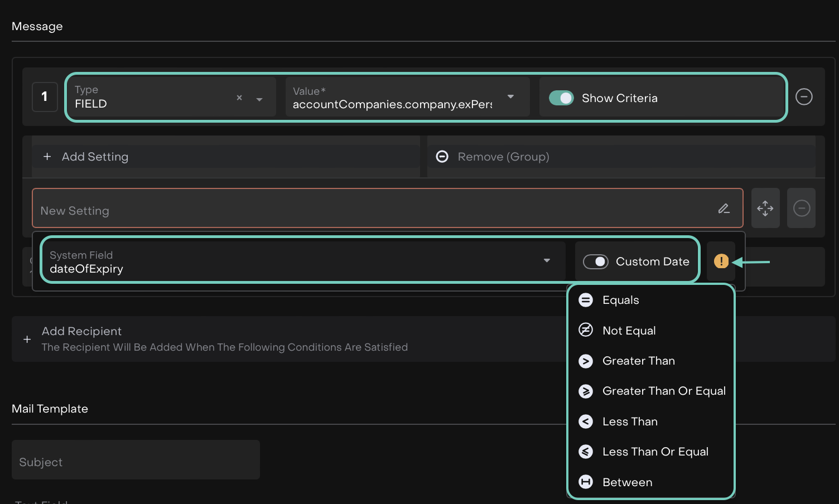The image size is (839, 504).
Task: Click the Remove (Group) circle icon
Action: coord(442,157)
